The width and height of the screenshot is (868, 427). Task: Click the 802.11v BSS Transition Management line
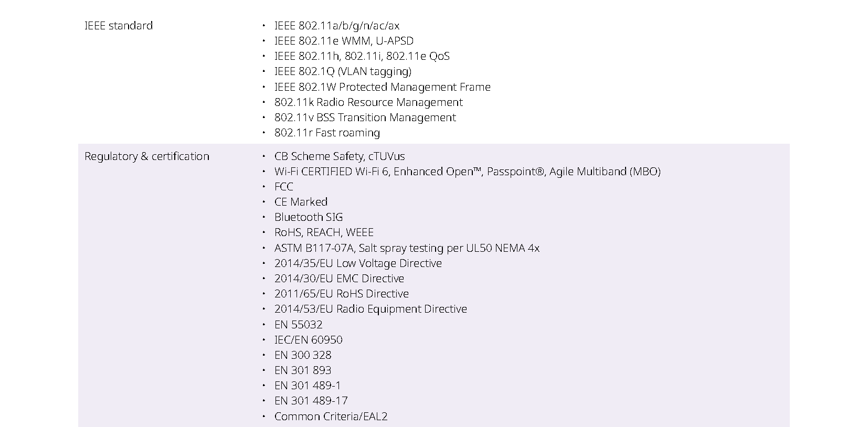tap(365, 118)
